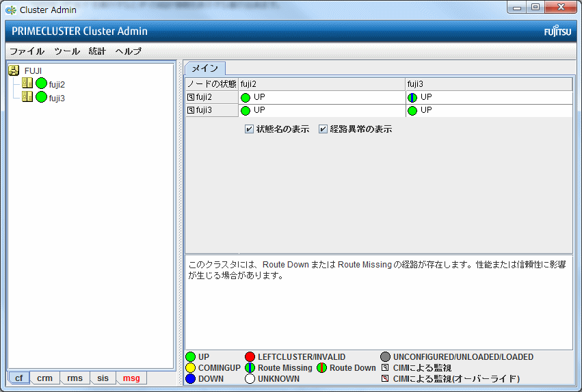582x392 pixels.
Task: Click the Route Missing legend icon
Action: tap(250, 368)
